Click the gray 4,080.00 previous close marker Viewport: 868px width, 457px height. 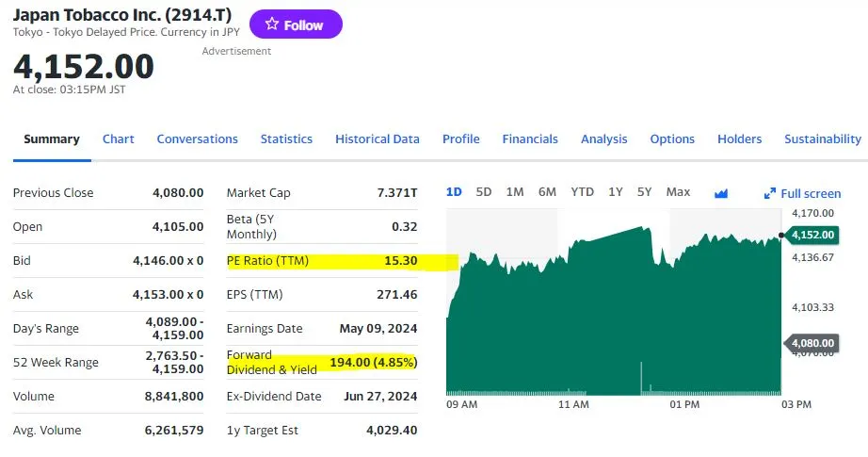point(812,343)
